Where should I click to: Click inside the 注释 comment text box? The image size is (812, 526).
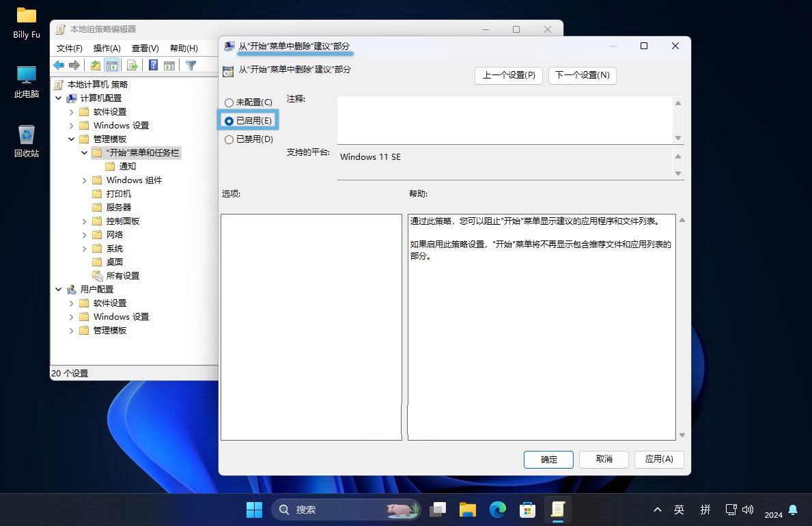(x=505, y=120)
